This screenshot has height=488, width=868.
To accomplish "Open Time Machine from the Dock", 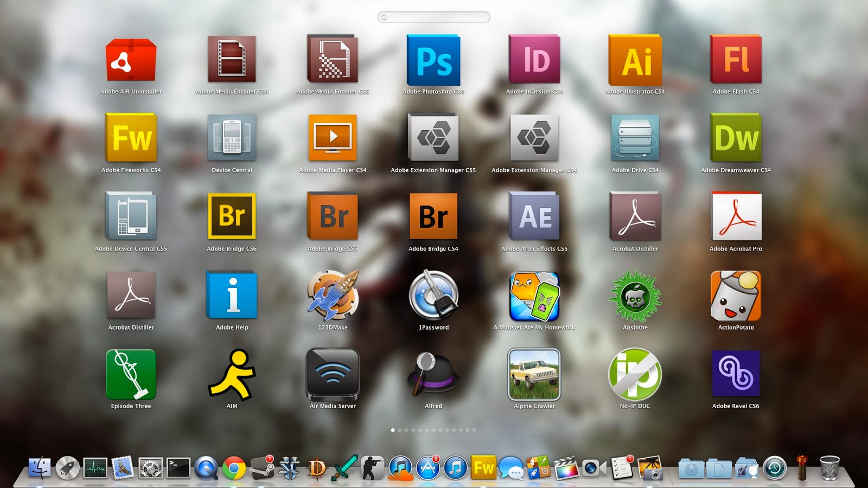I will point(774,467).
